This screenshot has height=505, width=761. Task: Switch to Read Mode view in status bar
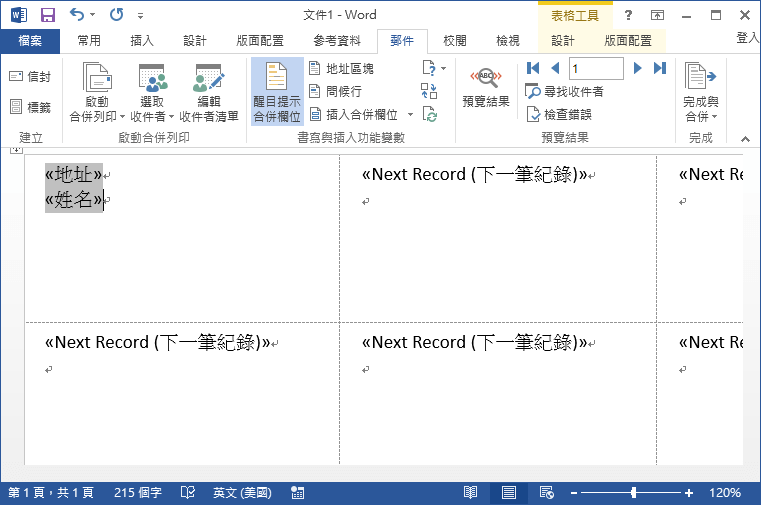(x=470, y=493)
